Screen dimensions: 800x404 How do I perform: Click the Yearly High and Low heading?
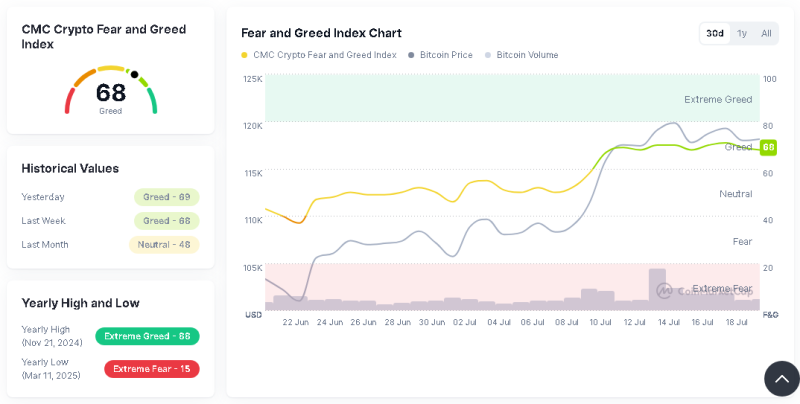[80, 303]
